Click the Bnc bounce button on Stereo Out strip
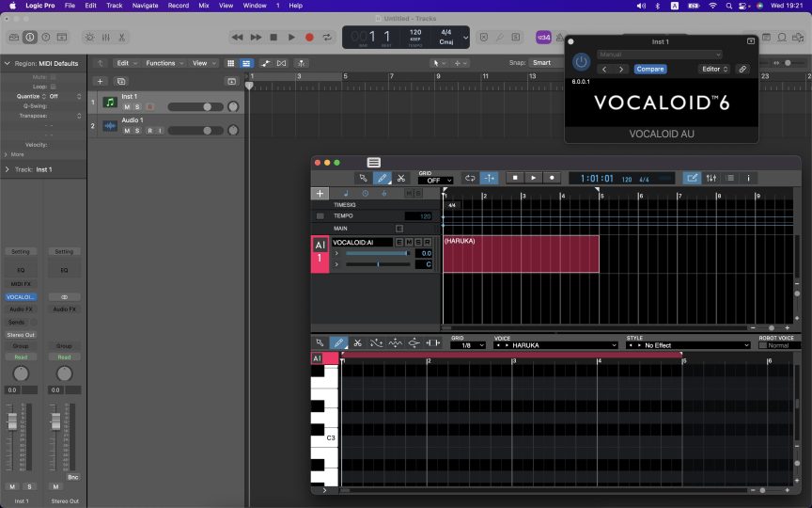Screen dimensions: 812x508 click(x=73, y=477)
